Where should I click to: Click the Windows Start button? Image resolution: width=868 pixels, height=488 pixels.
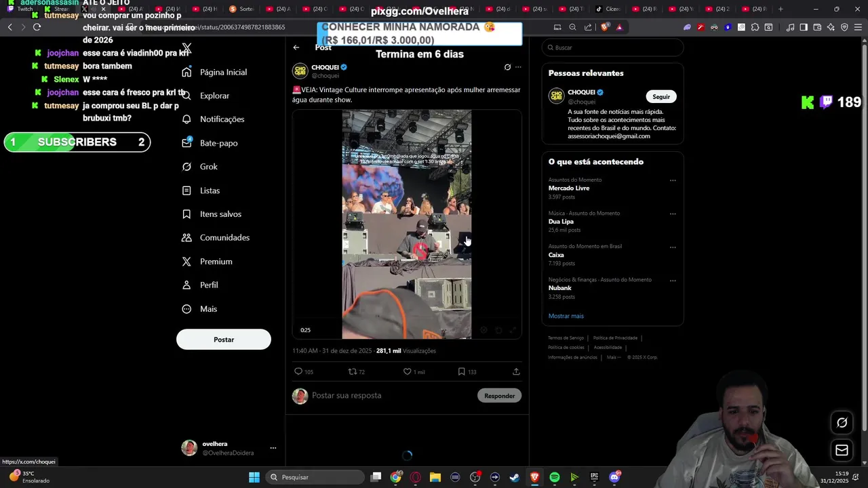click(254, 477)
